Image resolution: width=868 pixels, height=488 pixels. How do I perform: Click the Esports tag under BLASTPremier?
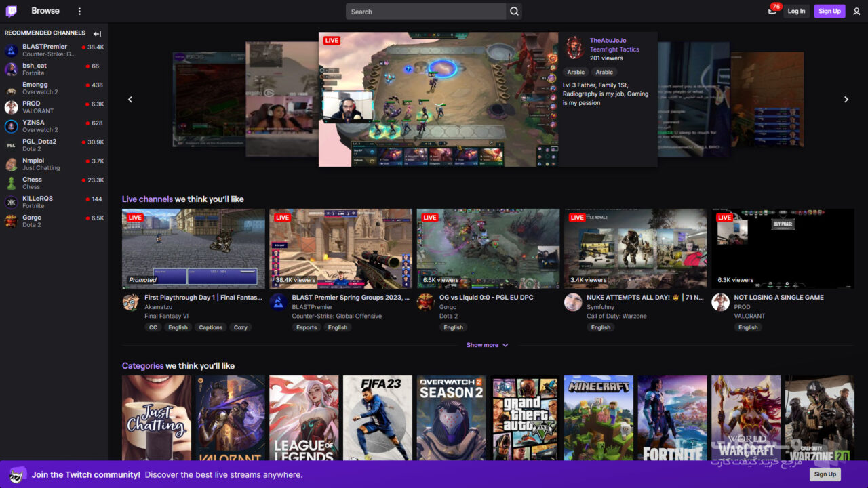coord(307,327)
